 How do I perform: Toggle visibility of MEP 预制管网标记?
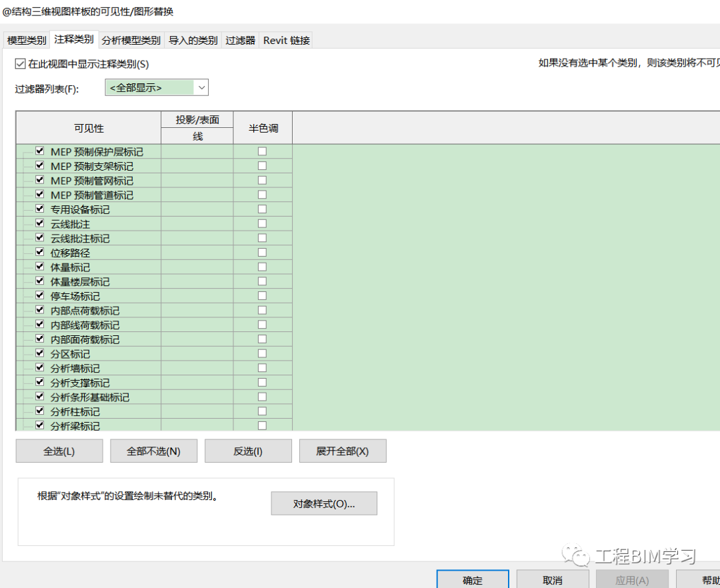coord(39,179)
